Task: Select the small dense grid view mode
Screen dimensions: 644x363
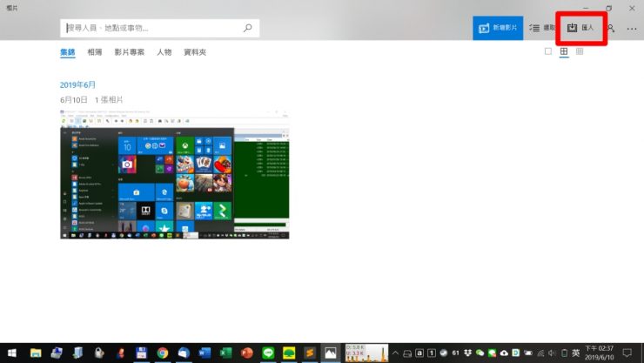Action: click(x=580, y=51)
